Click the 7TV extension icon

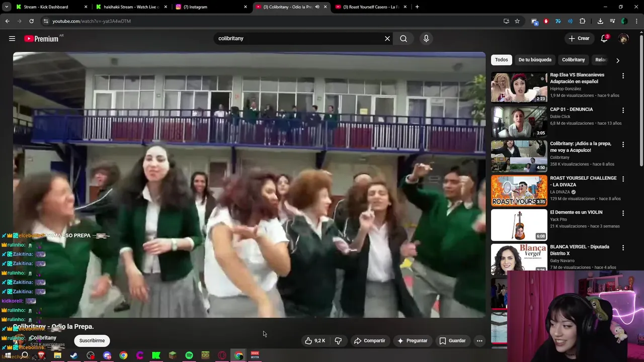(x=558, y=21)
